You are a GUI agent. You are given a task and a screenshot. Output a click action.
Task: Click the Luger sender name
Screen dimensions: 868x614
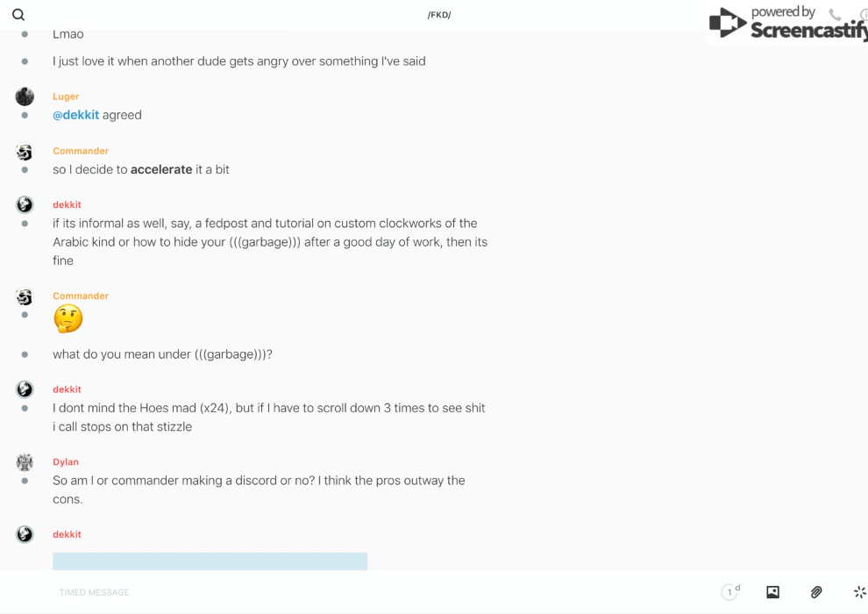coord(66,96)
